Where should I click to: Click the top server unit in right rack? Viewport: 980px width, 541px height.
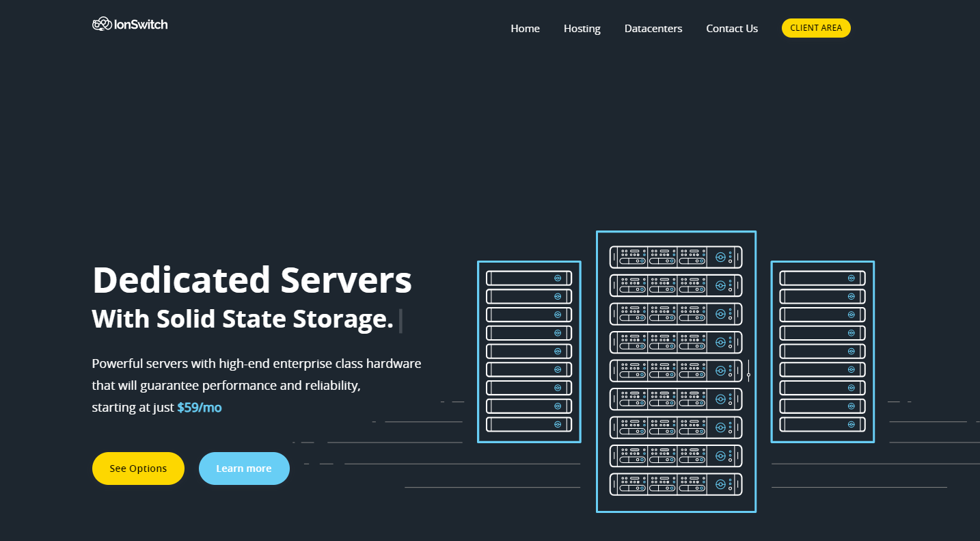pos(822,278)
